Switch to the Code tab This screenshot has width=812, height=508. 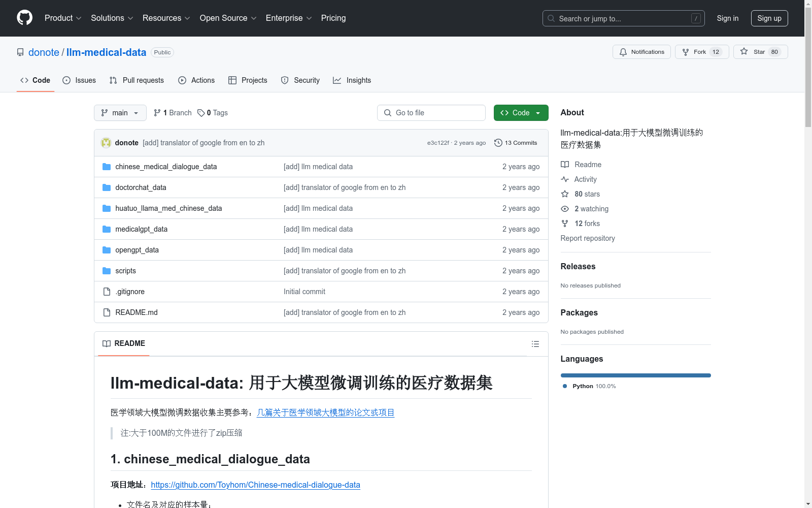(36, 80)
